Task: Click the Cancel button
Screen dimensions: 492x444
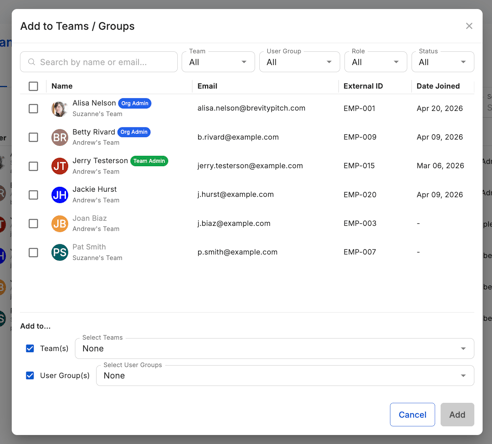Action: [x=412, y=415]
